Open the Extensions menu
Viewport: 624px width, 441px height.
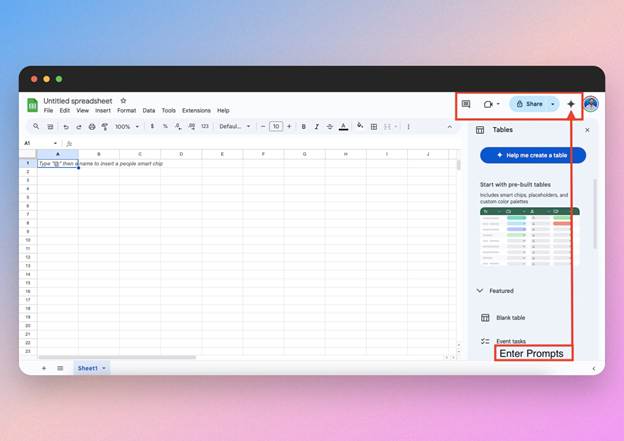pos(196,111)
